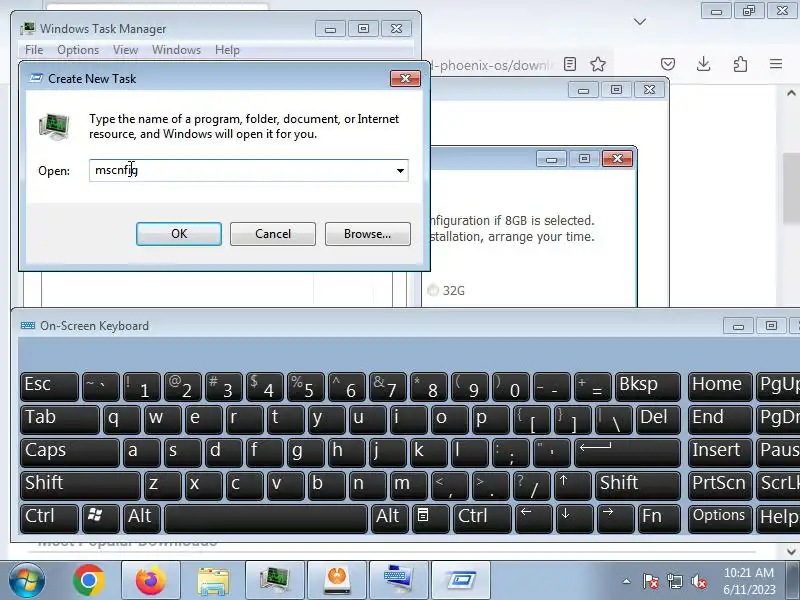This screenshot has width=800, height=600.
Task: Tap the Insert key on On-Screen Keyboard
Action: point(720,452)
